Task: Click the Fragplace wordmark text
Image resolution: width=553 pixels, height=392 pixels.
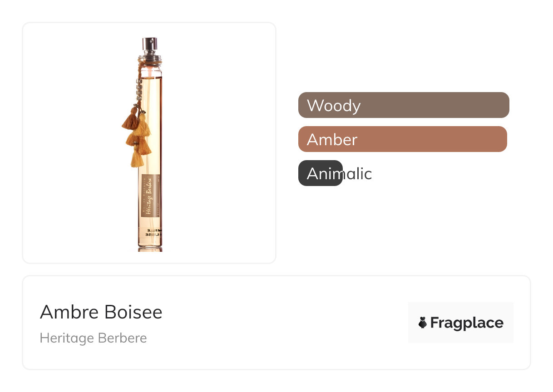Action: pos(467,323)
